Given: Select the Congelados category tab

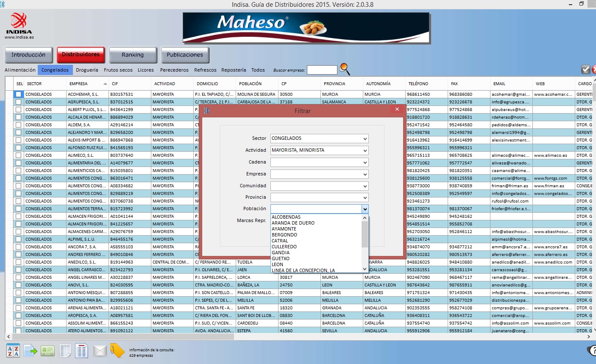Looking at the screenshot, I should (x=55, y=70).
